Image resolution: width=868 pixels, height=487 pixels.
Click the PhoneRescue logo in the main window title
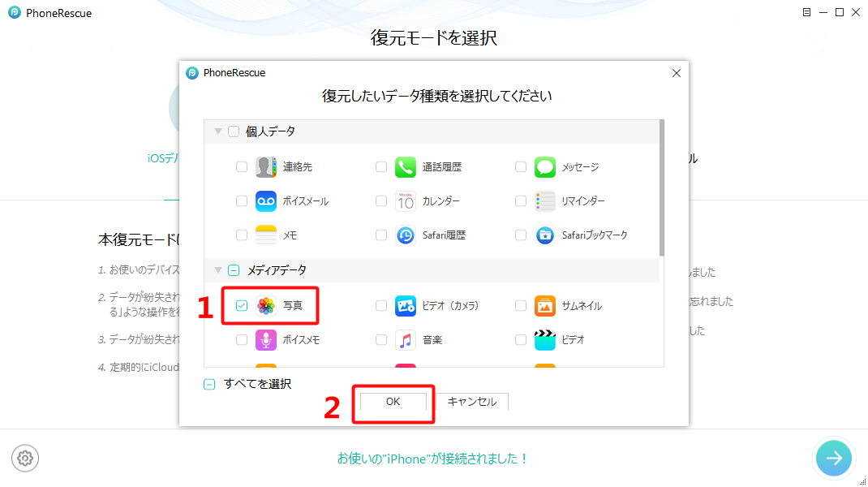pos(15,13)
